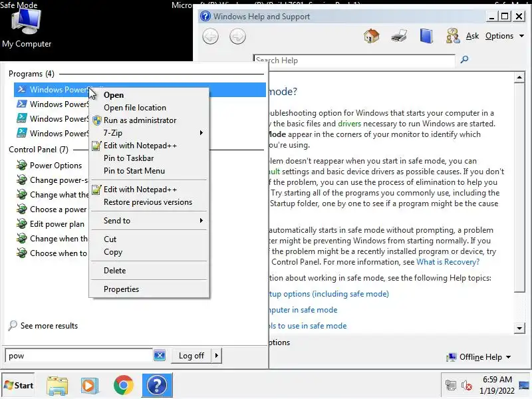Click the Log off button
The height and width of the screenshot is (399, 532).
(191, 356)
